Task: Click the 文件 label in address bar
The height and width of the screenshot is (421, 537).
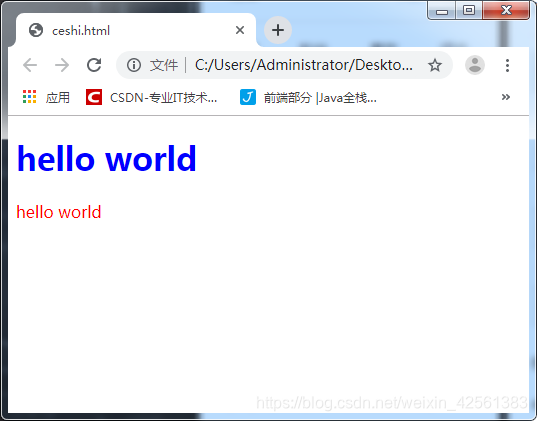Action: [164, 65]
